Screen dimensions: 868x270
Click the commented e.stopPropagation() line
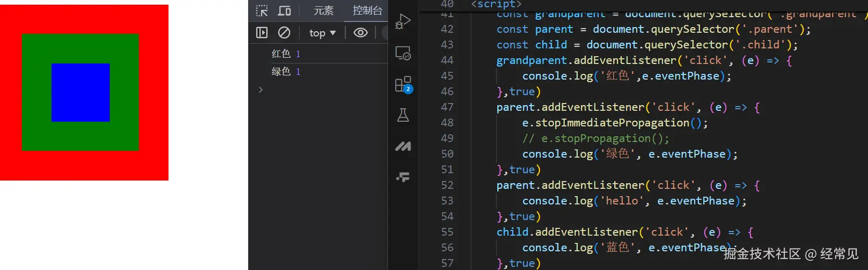coord(596,138)
